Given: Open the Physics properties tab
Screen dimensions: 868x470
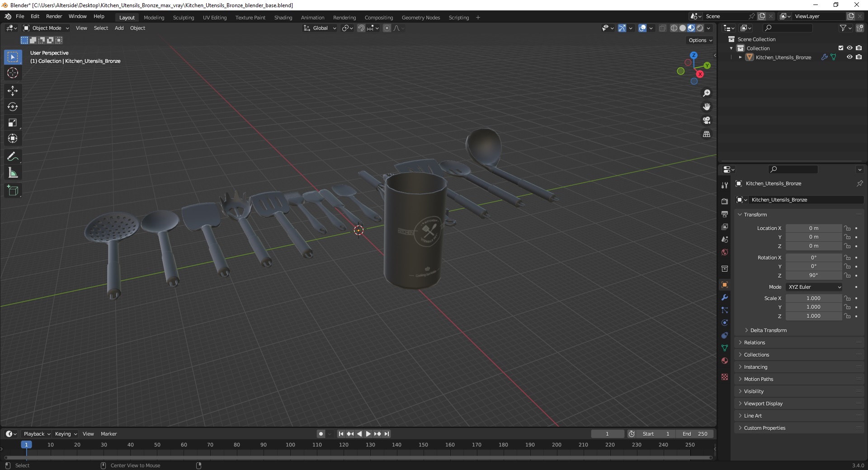Looking at the screenshot, I should 725,323.
